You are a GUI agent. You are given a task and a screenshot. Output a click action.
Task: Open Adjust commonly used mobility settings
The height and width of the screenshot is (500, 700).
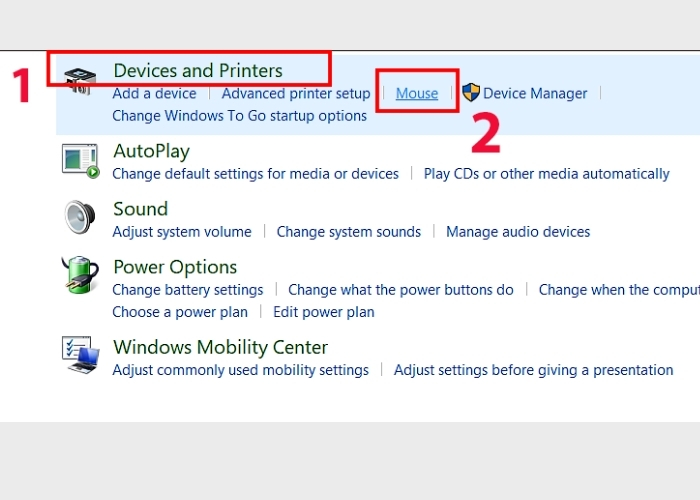[x=240, y=369]
